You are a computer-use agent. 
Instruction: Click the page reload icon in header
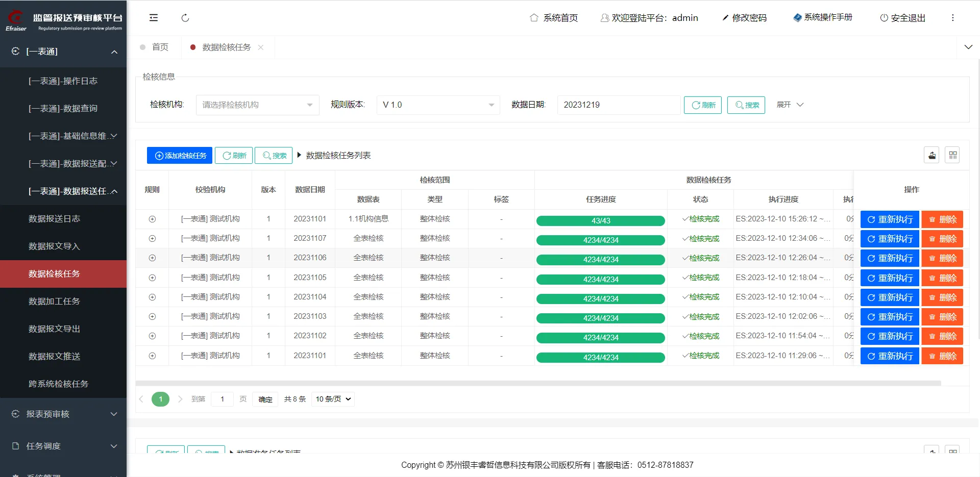coord(185,18)
